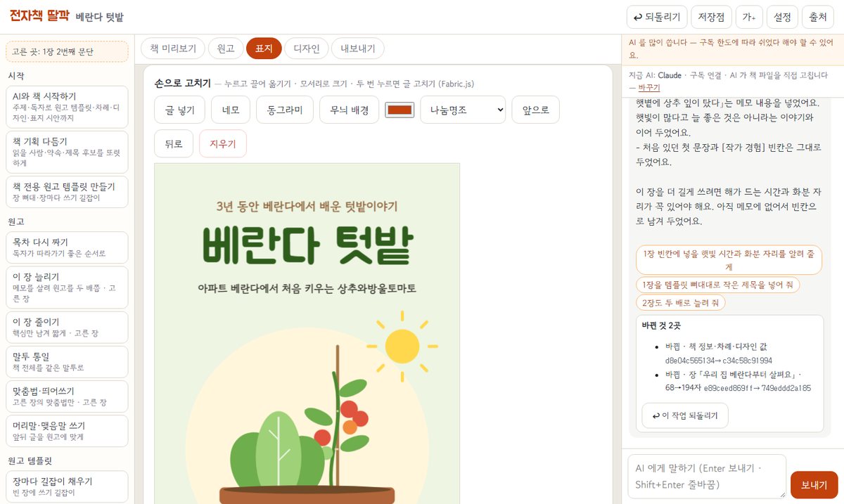The image size is (844, 504).
Task: Click the 되돌리기 undo button in header
Action: tap(656, 17)
